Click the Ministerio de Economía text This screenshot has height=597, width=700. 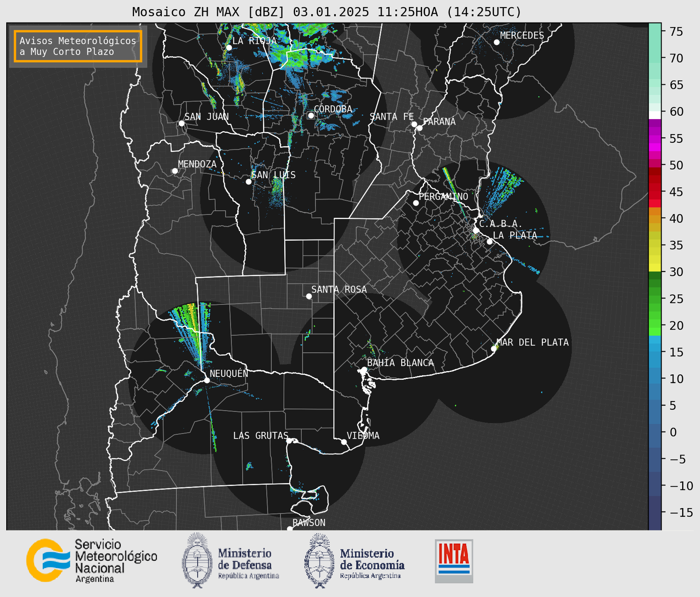pos(372,563)
